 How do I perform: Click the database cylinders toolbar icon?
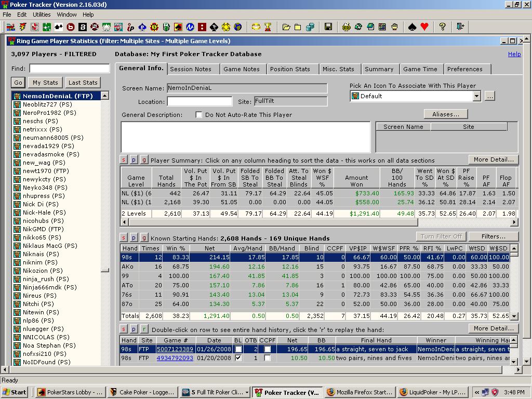coord(310,27)
